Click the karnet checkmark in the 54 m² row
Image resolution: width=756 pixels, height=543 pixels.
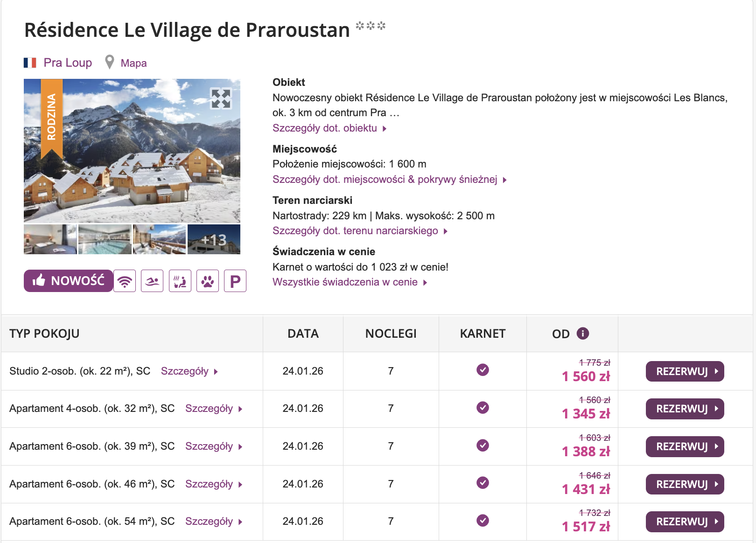point(483,521)
